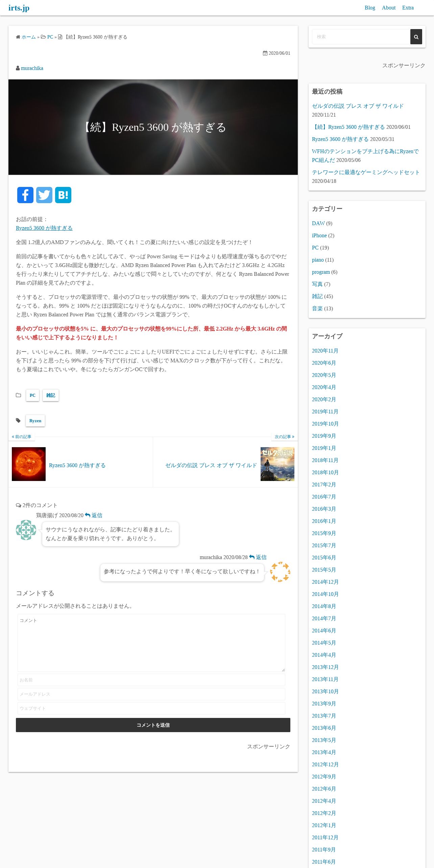Open the sidebar PC (19) category
The image size is (434, 868).
pos(315,248)
